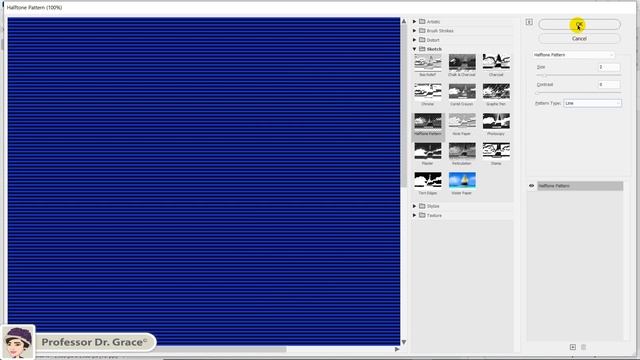Image resolution: width=640 pixels, height=360 pixels.
Task: Click the new effect layer icon
Action: click(573, 347)
